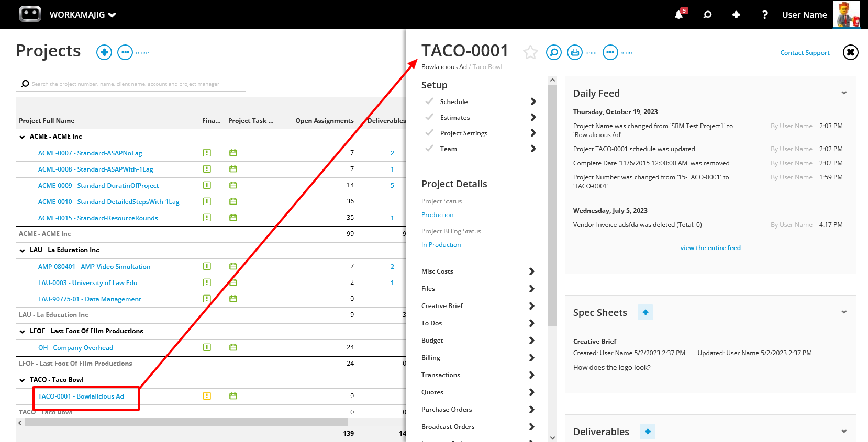The image size is (868, 442).
Task: Open ACME-0009 Standard-DuratinOfProject project
Action: (98, 186)
